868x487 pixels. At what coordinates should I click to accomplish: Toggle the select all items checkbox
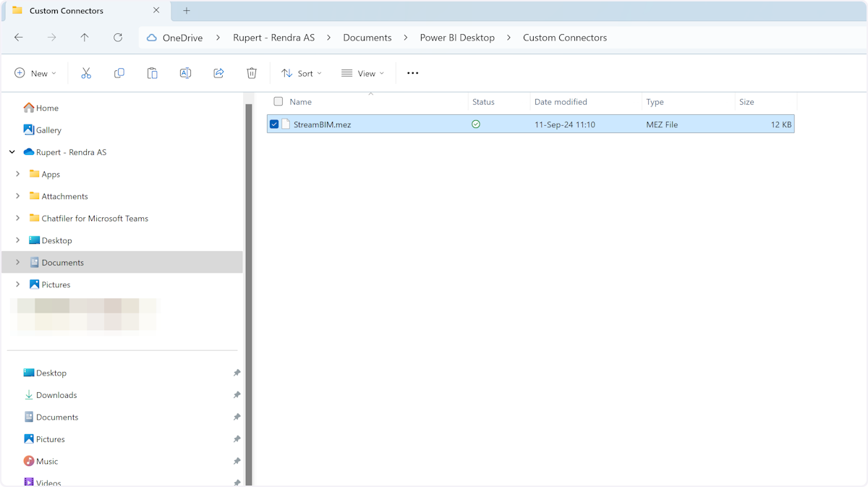(278, 102)
